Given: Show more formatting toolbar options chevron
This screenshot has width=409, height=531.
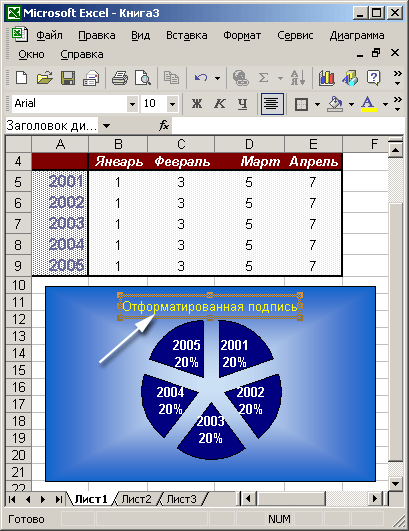Looking at the screenshot, I should point(397,104).
